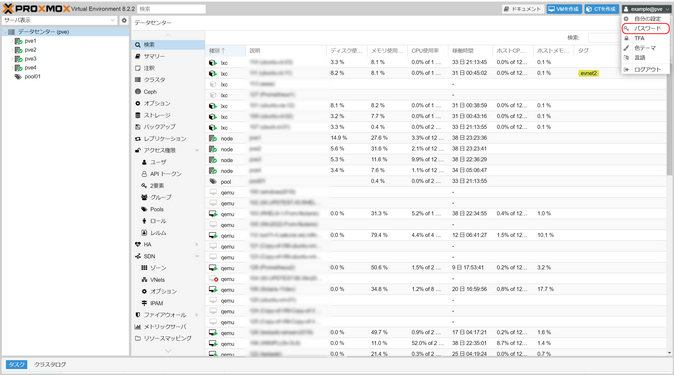Click VMを作成 button

click(x=564, y=9)
